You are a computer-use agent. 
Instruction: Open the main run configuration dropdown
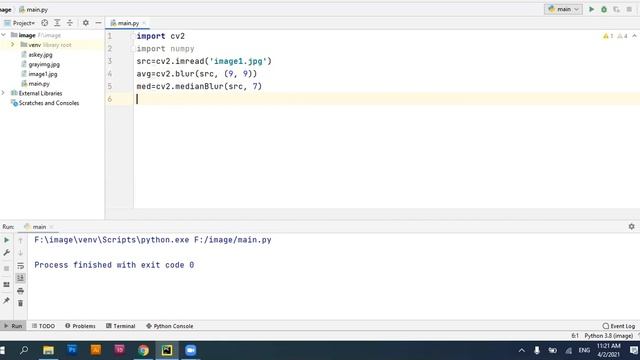tap(563, 9)
